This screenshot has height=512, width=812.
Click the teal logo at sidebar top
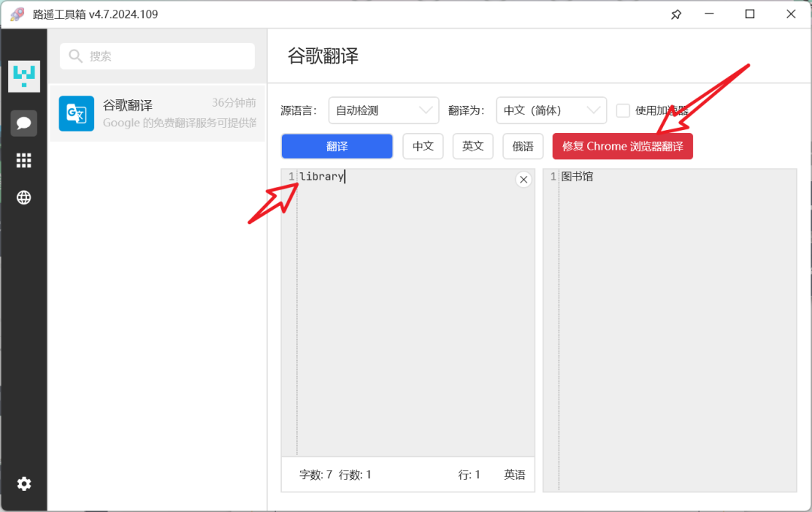point(24,76)
